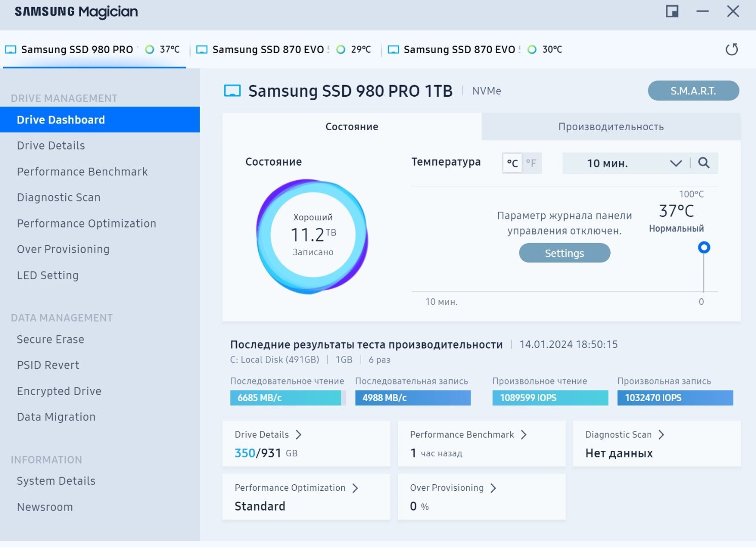Open Drive Details in sidebar
The image size is (756, 547).
pos(51,145)
